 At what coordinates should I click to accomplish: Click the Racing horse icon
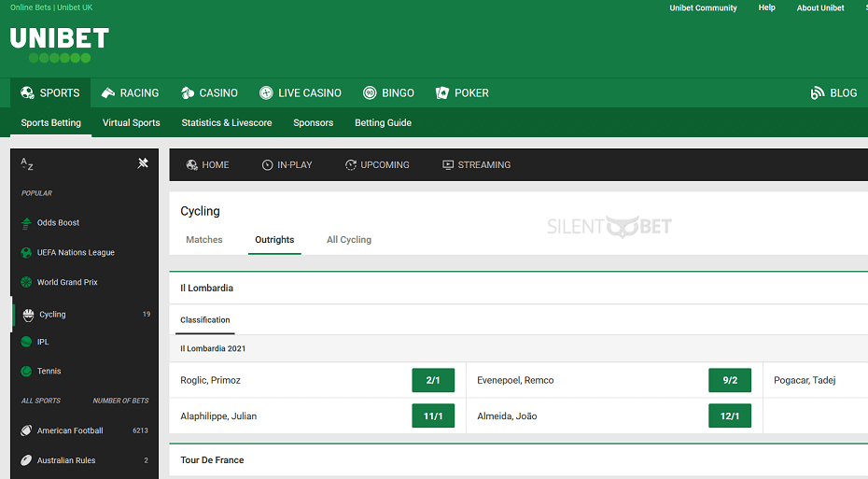click(108, 93)
